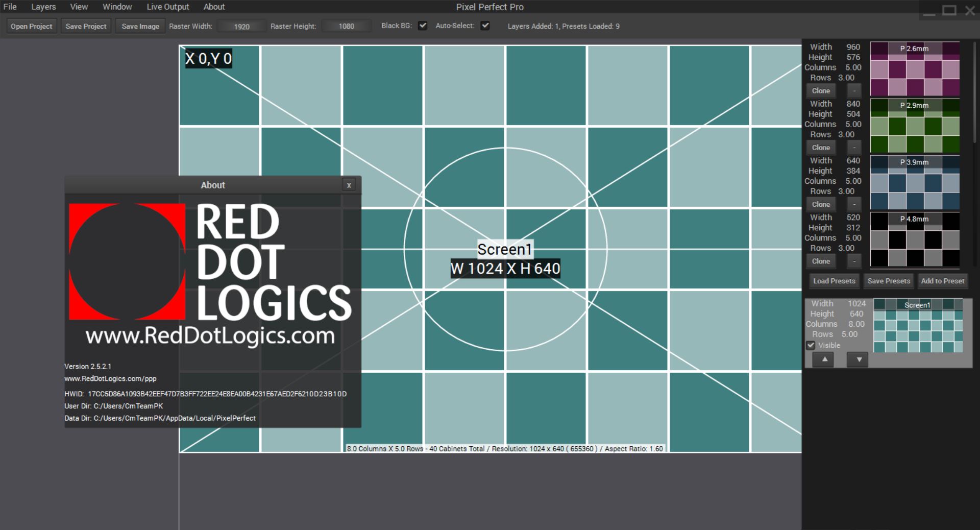The image size is (980, 530).
Task: Remove the P 3.9mm preset with minus button
Action: pos(854,204)
